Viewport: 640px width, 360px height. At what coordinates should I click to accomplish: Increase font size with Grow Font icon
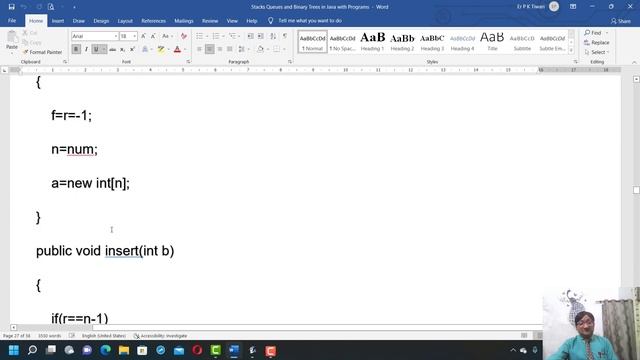click(x=143, y=36)
